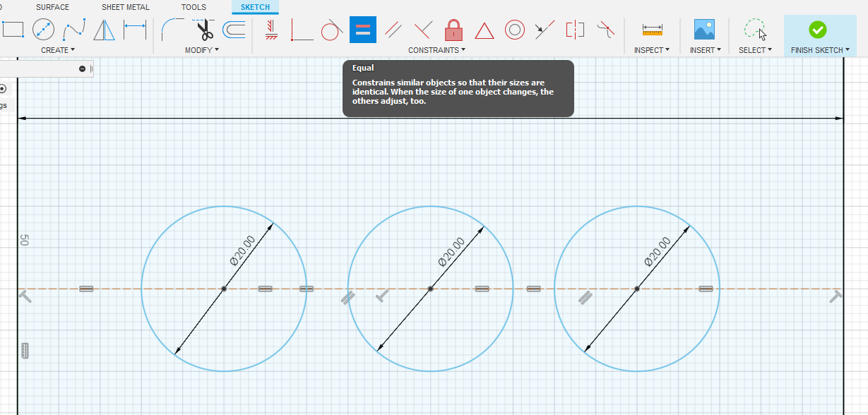Click the 50 dimension label on left edge
Viewport: 868px width, 415px height.
[24, 240]
